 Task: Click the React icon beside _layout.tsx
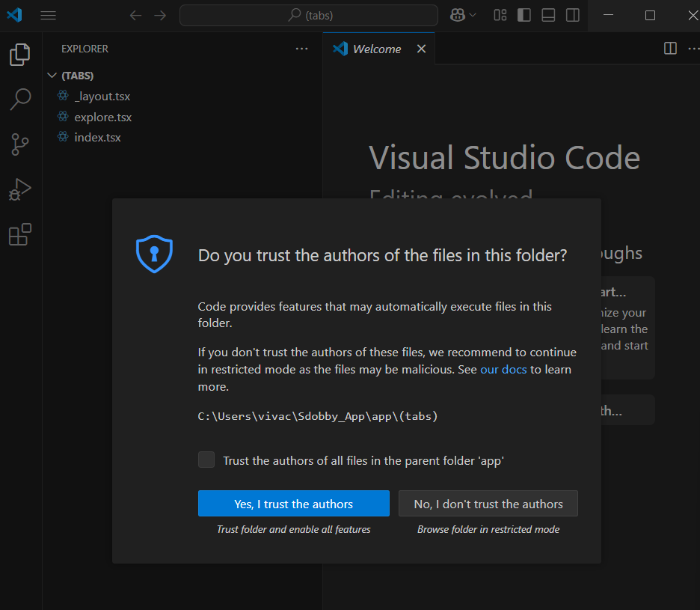click(x=63, y=95)
